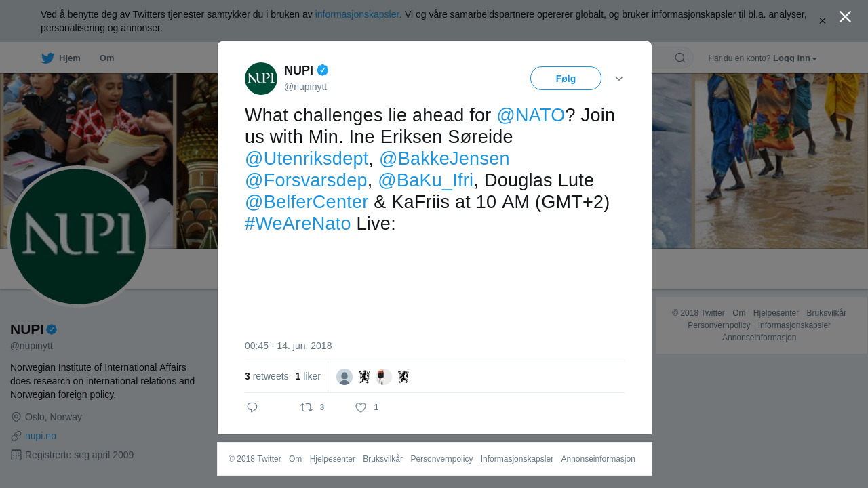
Task: View the 3 retweets list
Action: coord(267,376)
